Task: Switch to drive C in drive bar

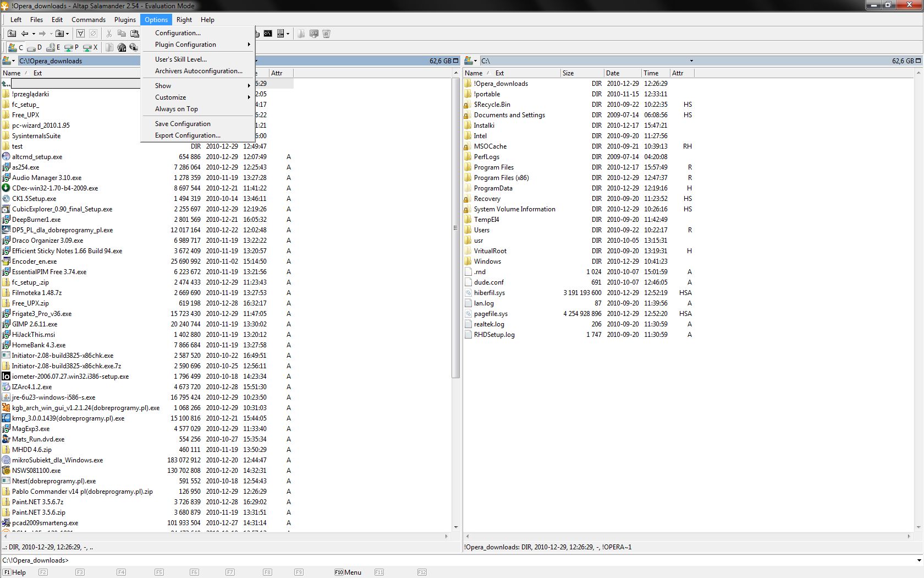Action: 15,47
